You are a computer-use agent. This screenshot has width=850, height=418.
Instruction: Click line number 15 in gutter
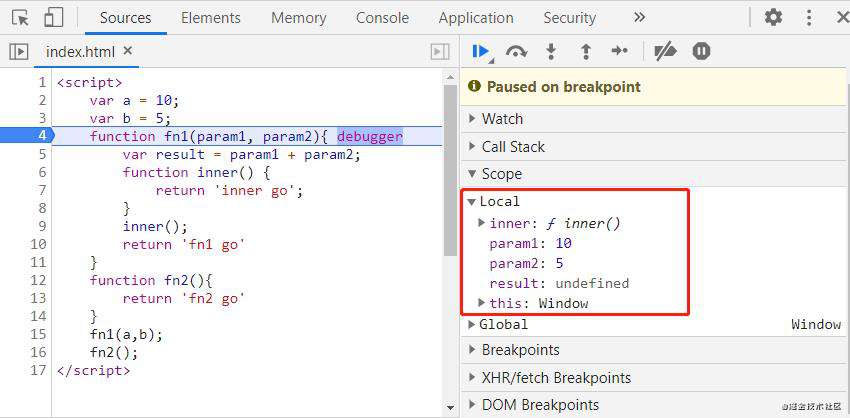point(38,334)
